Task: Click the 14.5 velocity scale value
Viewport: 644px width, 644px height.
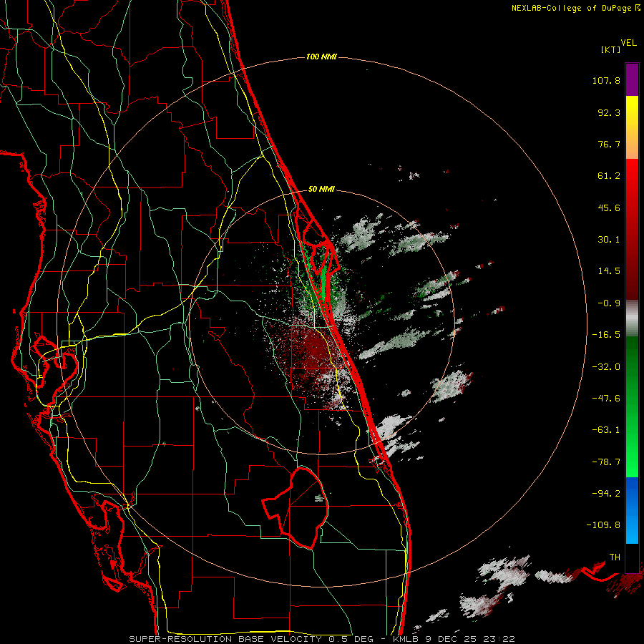Action: tap(609, 271)
